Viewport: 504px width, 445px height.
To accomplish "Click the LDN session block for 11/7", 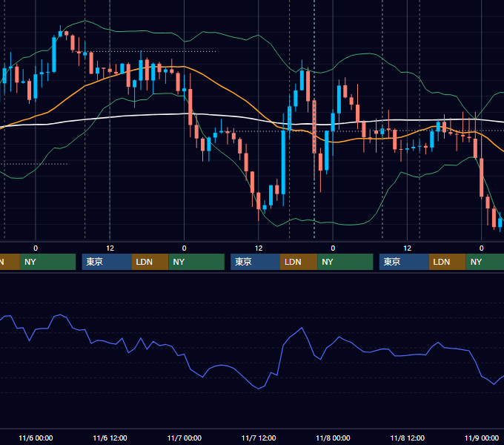I will 299,262.
